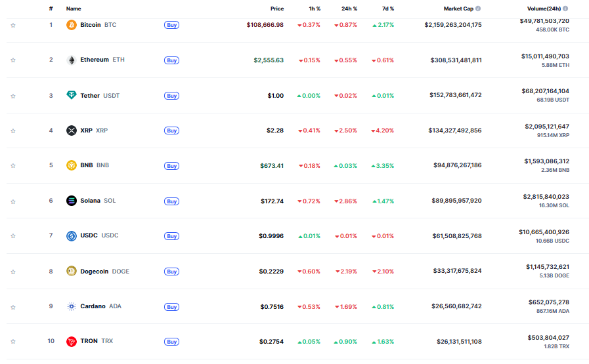The image size is (589, 364).
Task: Click the Dogecoin logo icon
Action: tap(72, 271)
